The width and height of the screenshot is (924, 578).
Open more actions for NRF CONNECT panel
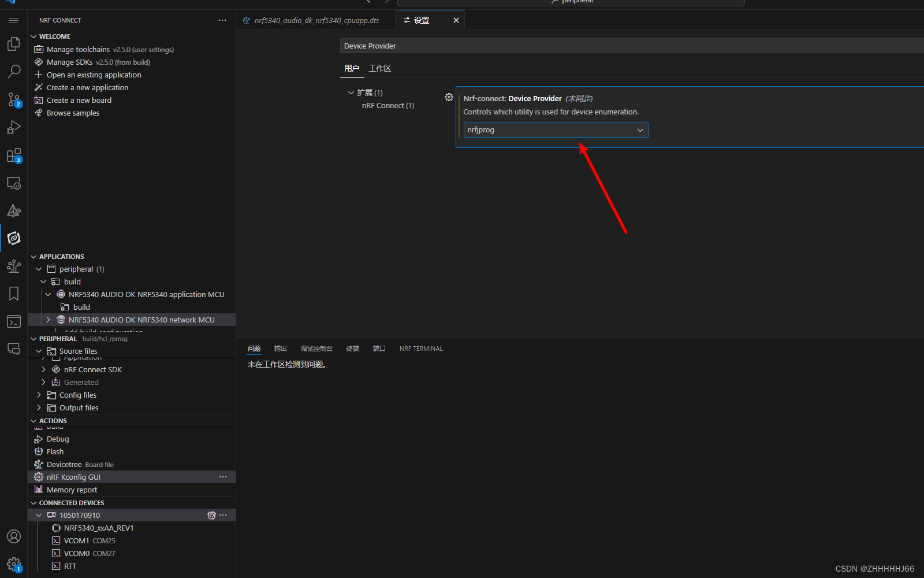click(222, 20)
